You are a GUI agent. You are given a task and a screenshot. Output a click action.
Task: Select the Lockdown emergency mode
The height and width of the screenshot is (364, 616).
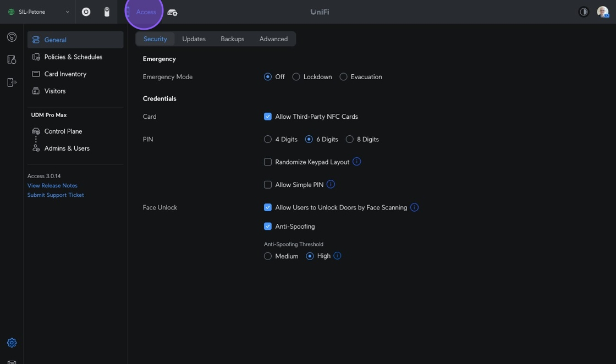pos(296,77)
